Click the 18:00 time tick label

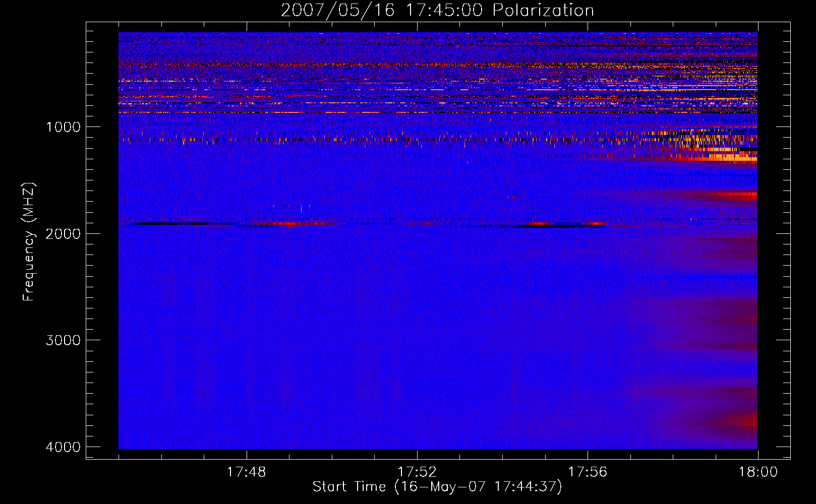tap(758, 472)
